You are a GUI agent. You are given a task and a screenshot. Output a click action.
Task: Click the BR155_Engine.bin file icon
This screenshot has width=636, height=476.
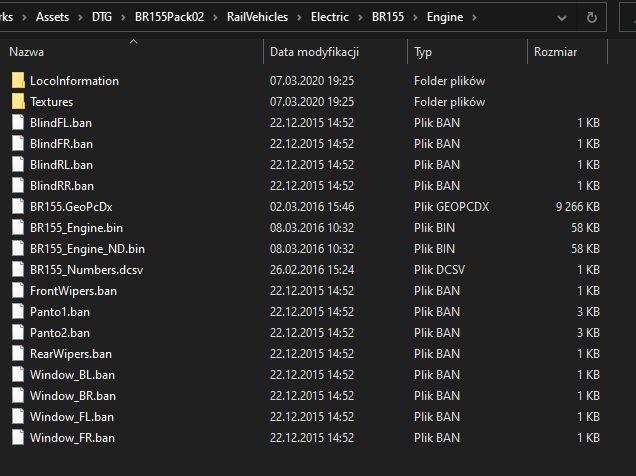click(17, 228)
